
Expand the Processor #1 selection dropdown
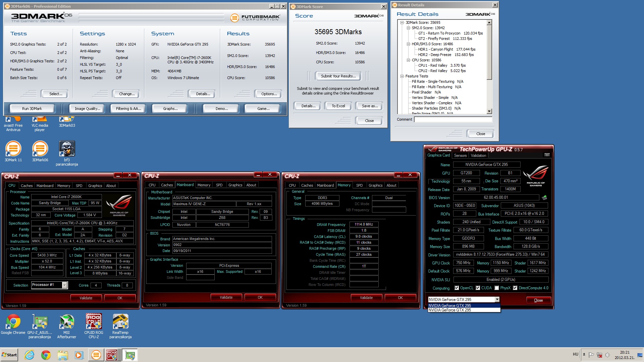64,285
